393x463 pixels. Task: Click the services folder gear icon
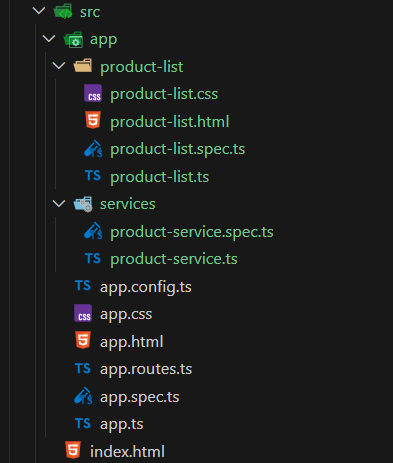point(83,204)
